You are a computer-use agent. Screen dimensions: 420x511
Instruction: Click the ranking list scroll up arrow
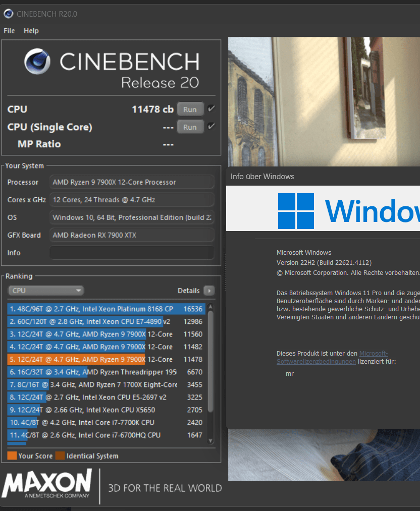[x=211, y=307]
